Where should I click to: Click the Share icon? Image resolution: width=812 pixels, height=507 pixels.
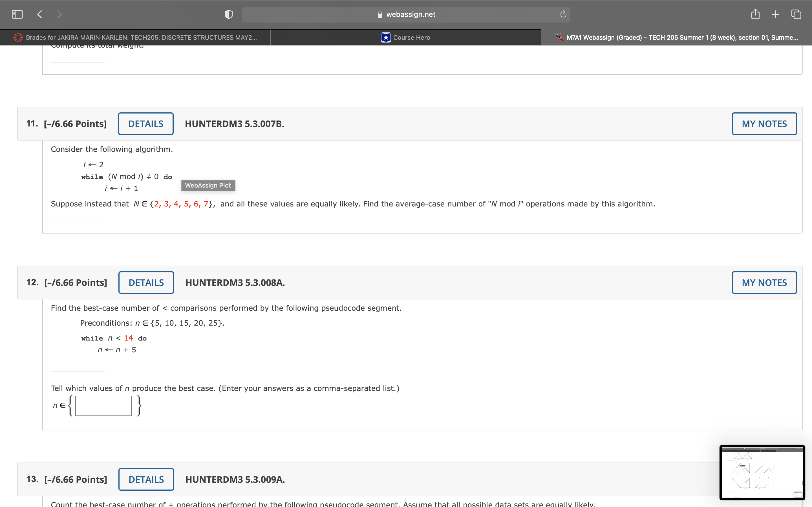(x=755, y=14)
